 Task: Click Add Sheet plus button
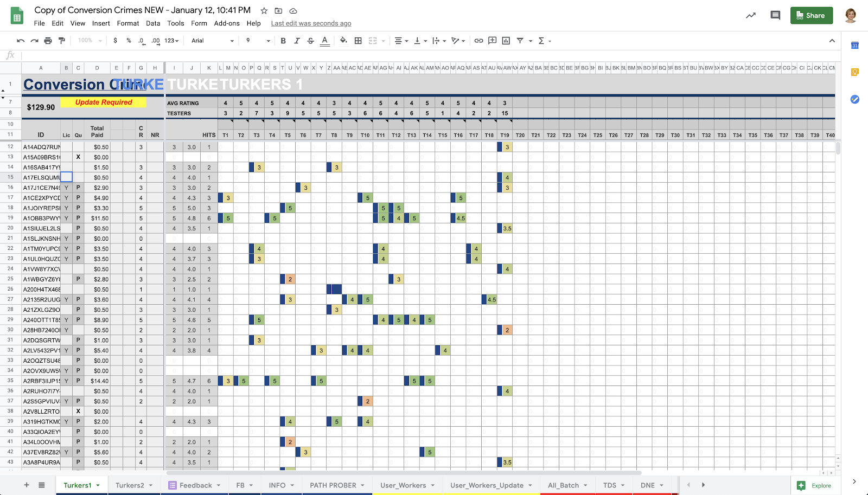[27, 485]
